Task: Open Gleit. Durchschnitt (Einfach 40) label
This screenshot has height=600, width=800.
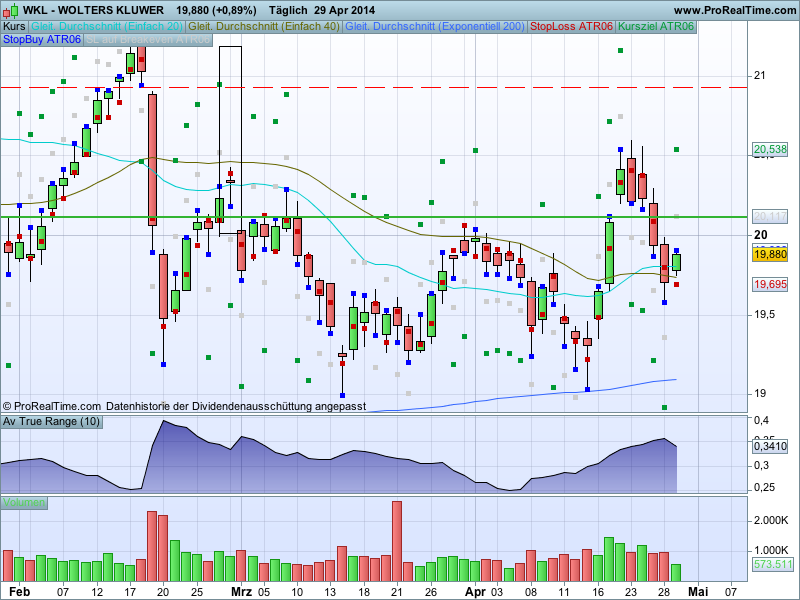Action: point(264,27)
